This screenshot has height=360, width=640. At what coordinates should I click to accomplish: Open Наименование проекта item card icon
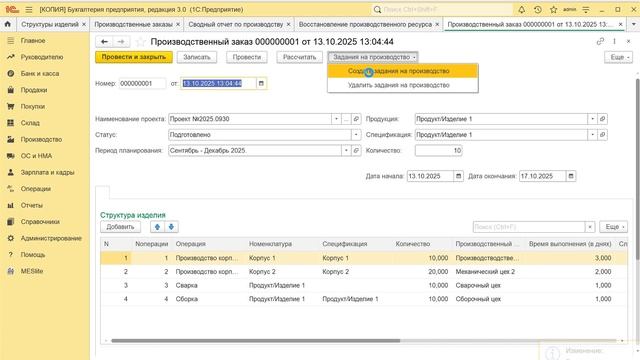[x=356, y=119]
